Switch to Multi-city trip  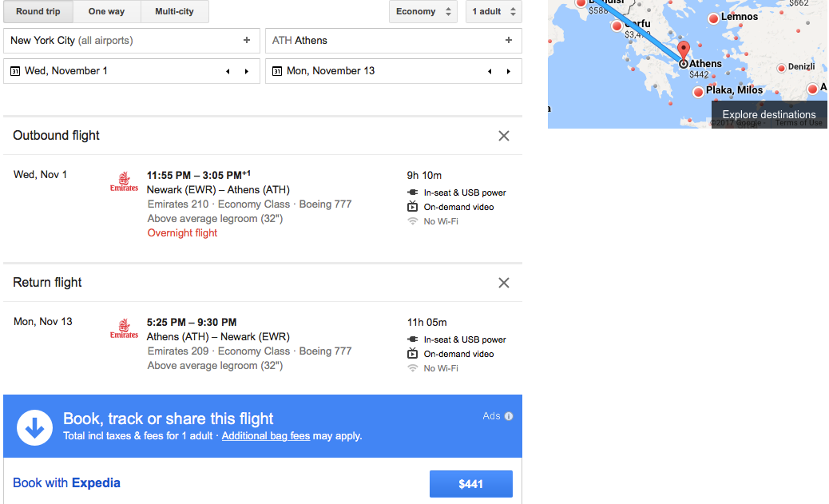[174, 12]
